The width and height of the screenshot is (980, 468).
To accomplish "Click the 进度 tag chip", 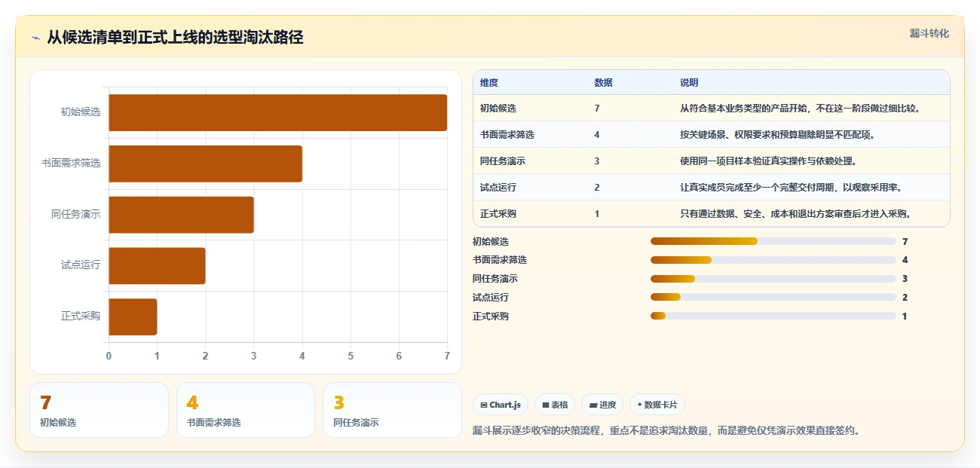I will point(602,405).
